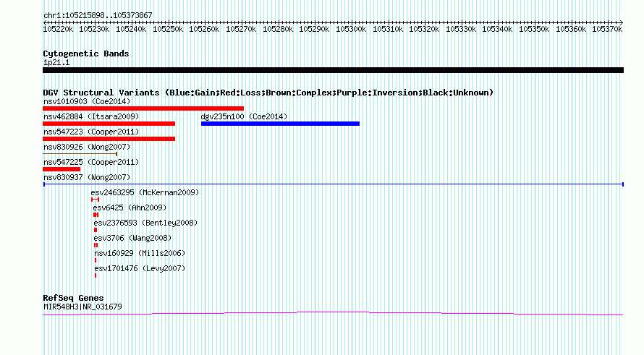Click the thin brown nsv830926 complex line

click(x=80, y=154)
